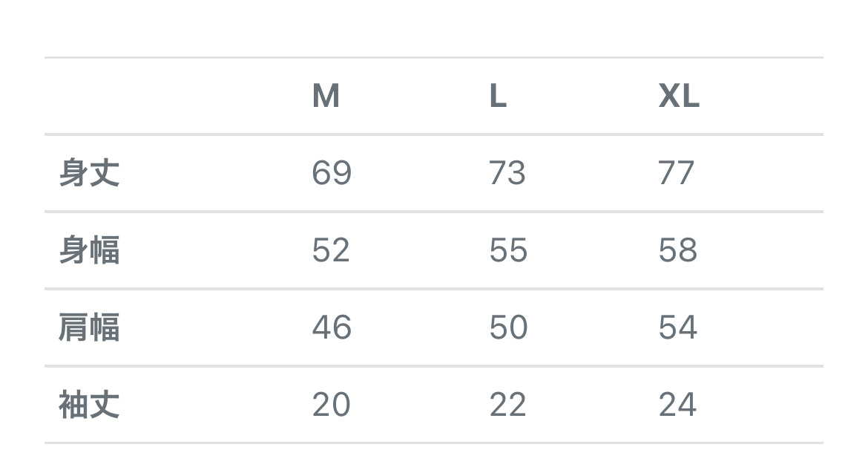868x476 pixels.
Task: Click the M size column header
Action: [326, 97]
